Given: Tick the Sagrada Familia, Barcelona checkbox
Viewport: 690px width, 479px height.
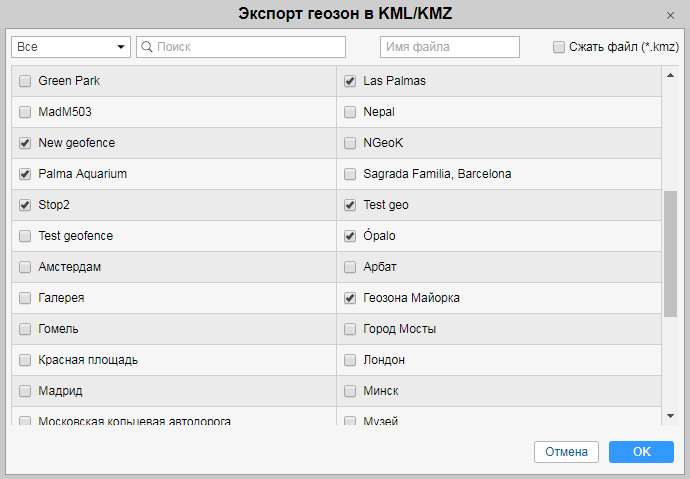Looking at the screenshot, I should (x=350, y=174).
